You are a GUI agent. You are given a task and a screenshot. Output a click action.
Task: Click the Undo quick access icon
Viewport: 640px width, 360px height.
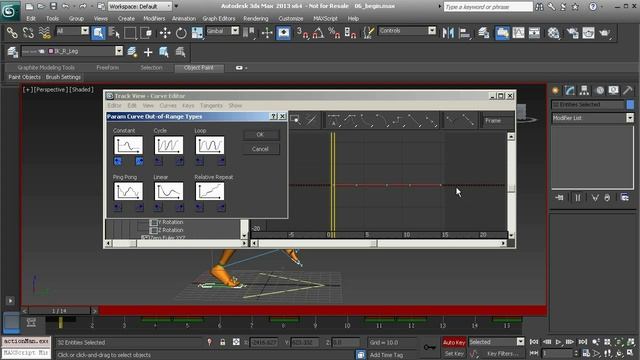65,6
